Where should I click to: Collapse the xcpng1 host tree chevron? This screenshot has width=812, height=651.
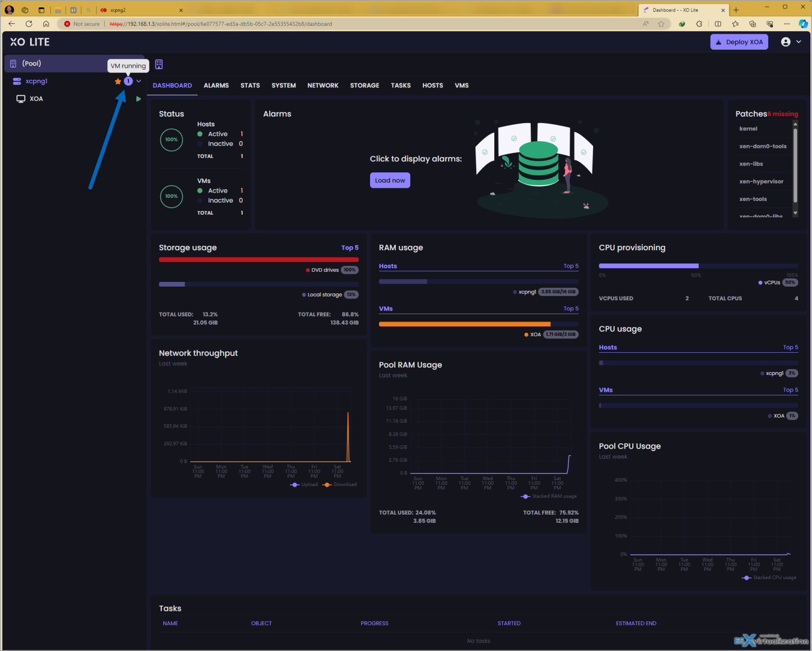(139, 81)
